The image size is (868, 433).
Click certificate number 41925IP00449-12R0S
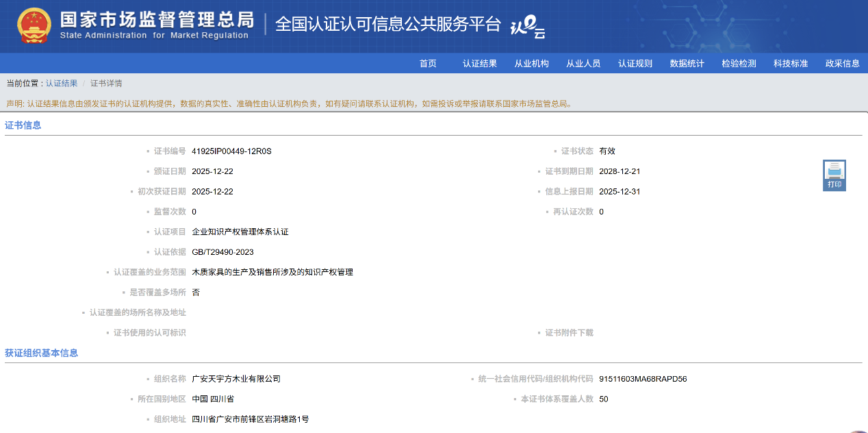pos(231,151)
